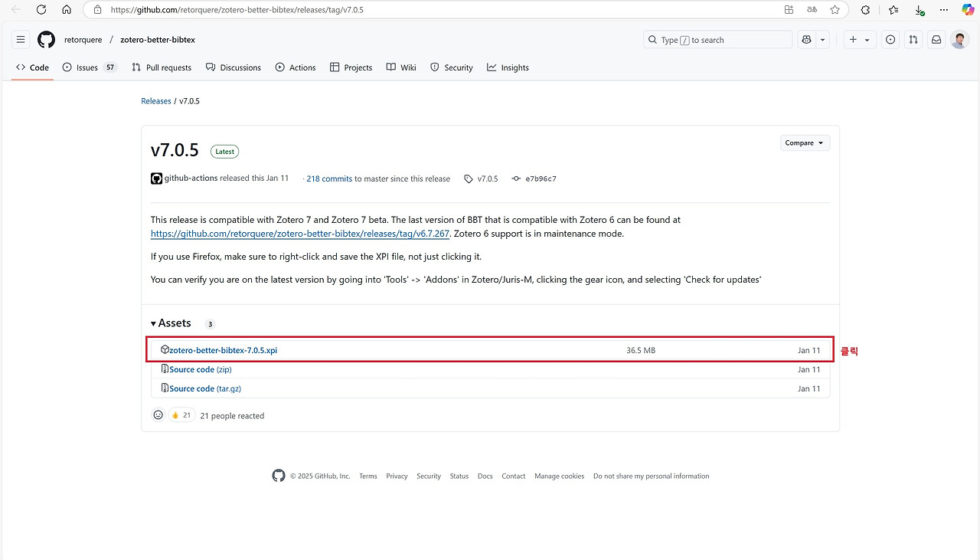Open the user avatar menu
Image resolution: width=980 pixels, height=560 pixels.
coord(959,40)
